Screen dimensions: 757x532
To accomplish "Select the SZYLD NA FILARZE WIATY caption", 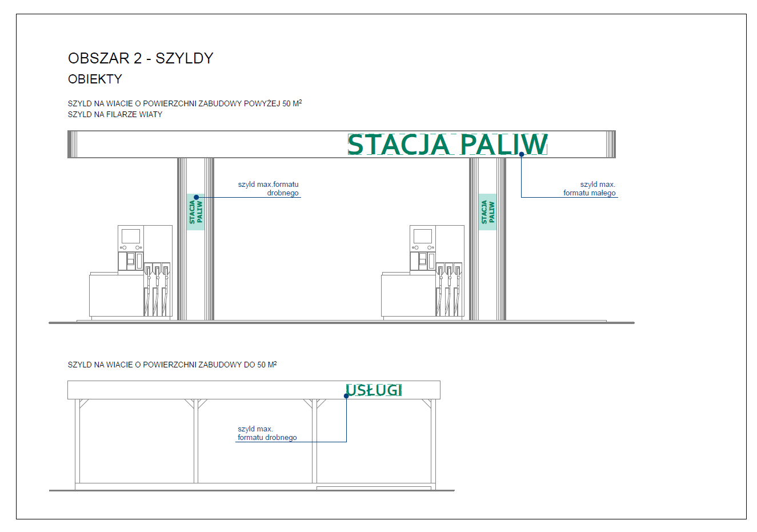I will [x=115, y=114].
